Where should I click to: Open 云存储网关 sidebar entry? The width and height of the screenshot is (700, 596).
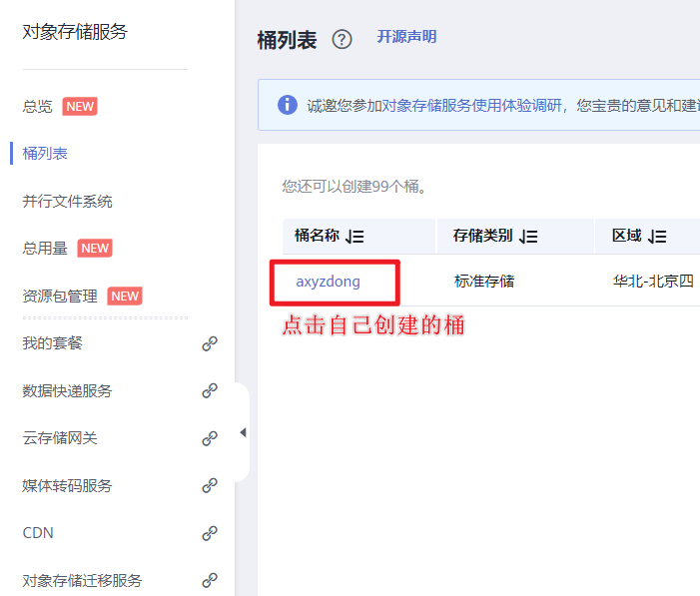(60, 438)
